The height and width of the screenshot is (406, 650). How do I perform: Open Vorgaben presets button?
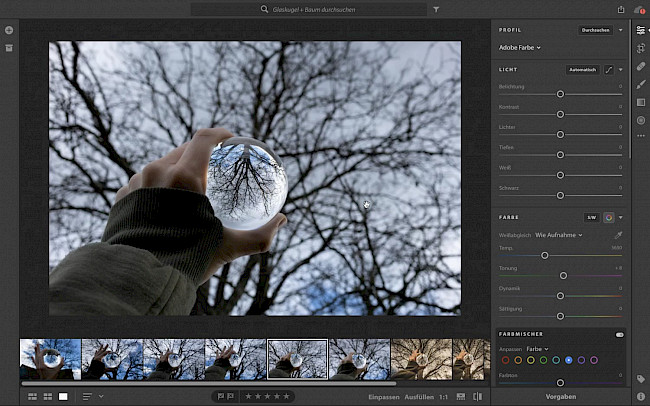[x=560, y=397]
